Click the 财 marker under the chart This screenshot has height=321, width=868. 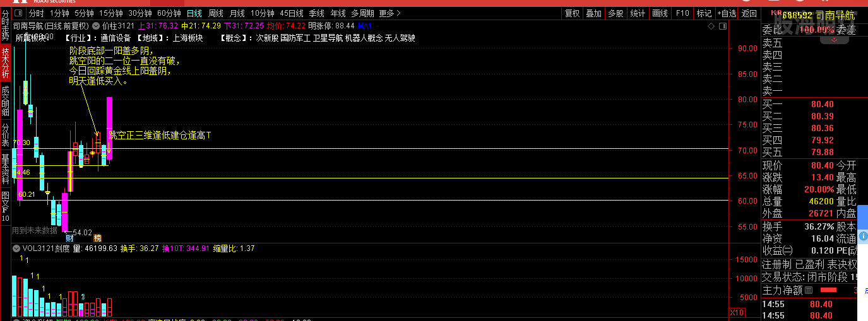point(69,238)
